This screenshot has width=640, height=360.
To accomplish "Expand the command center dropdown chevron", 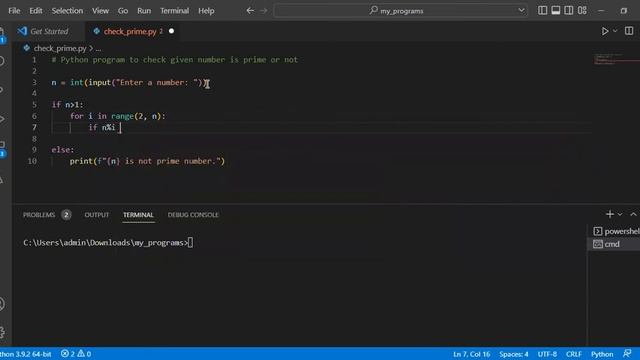I will [x=521, y=11].
